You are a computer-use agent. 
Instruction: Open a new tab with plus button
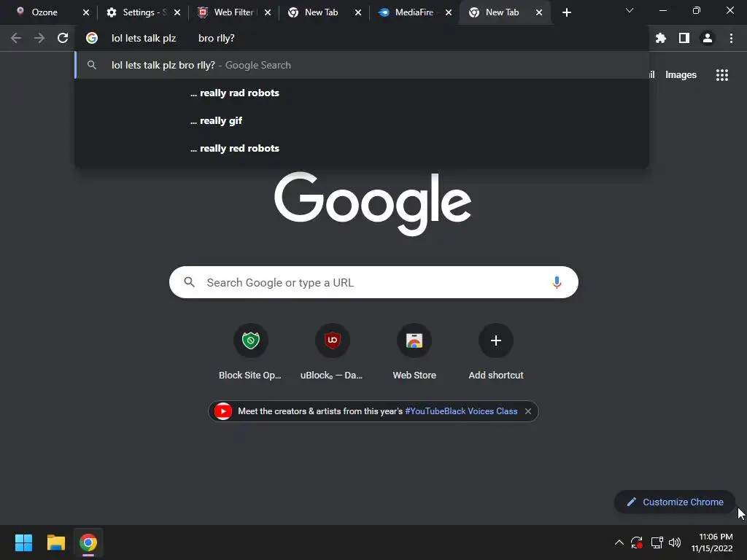click(x=566, y=12)
